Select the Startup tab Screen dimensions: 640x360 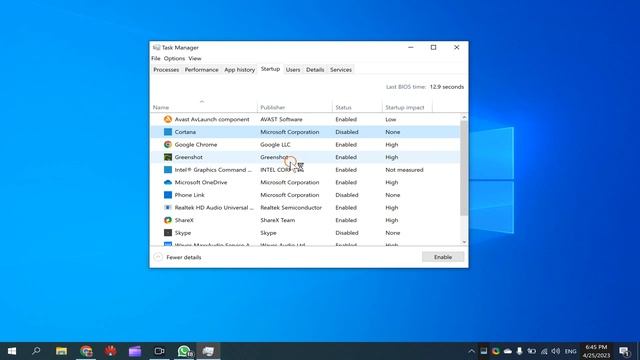[x=270, y=69]
